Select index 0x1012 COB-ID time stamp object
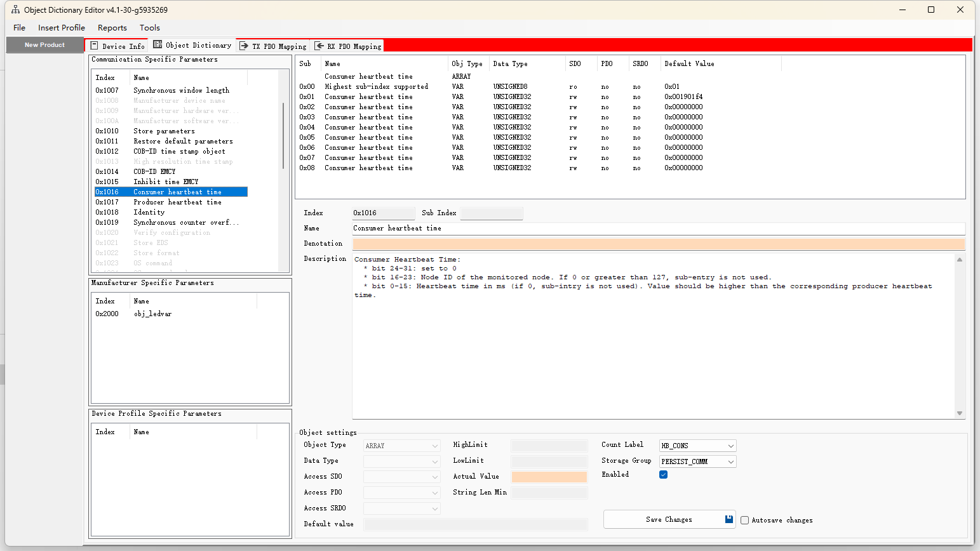Viewport: 980px width, 551px height. (x=171, y=151)
